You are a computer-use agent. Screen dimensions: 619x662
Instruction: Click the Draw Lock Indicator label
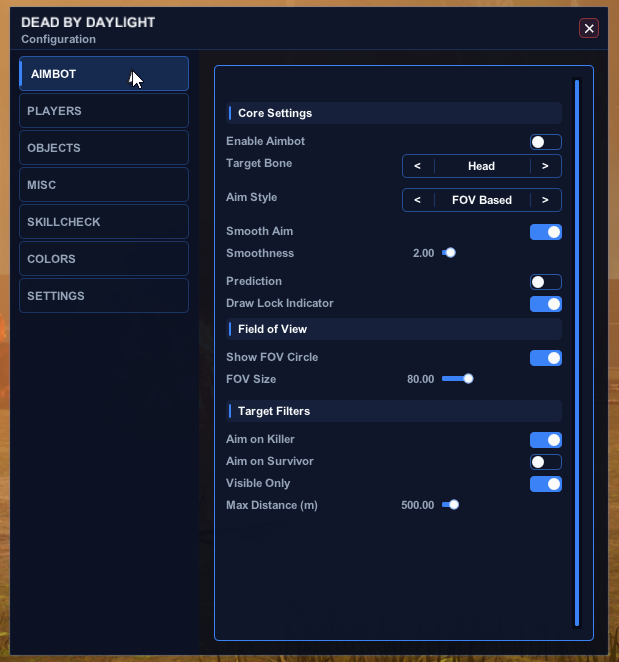[x=280, y=303]
